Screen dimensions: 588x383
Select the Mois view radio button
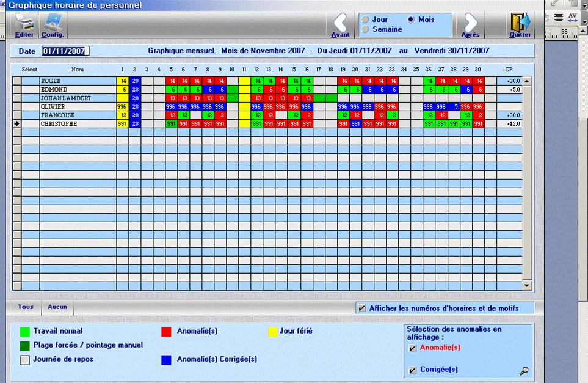coord(411,20)
